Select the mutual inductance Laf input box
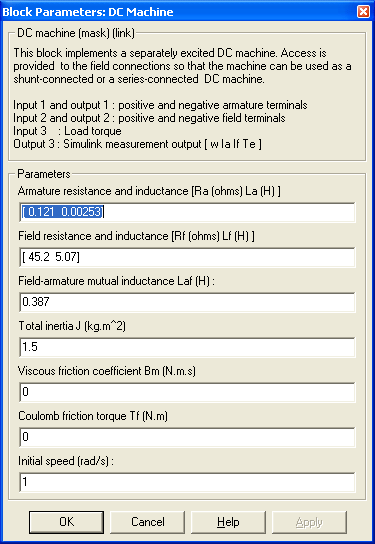 [187, 302]
